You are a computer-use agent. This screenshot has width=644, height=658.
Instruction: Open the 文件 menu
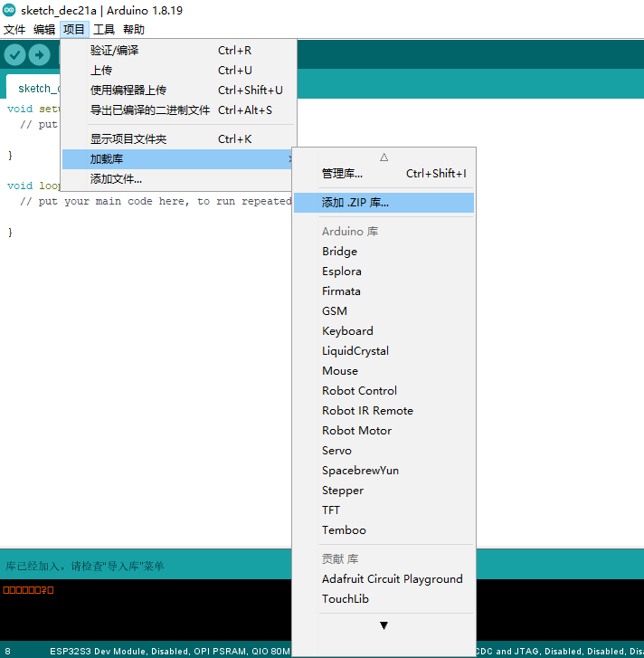(14, 29)
